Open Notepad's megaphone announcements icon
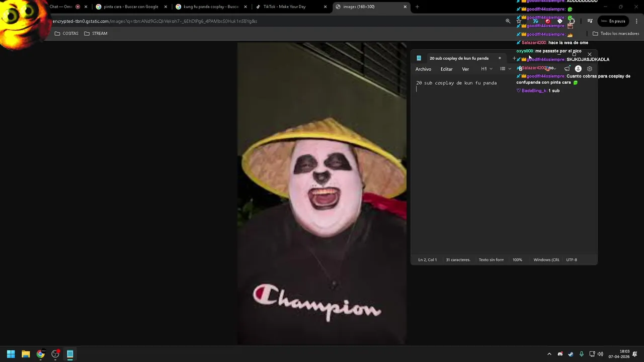Image resolution: width=644 pixels, height=362 pixels. (567, 69)
